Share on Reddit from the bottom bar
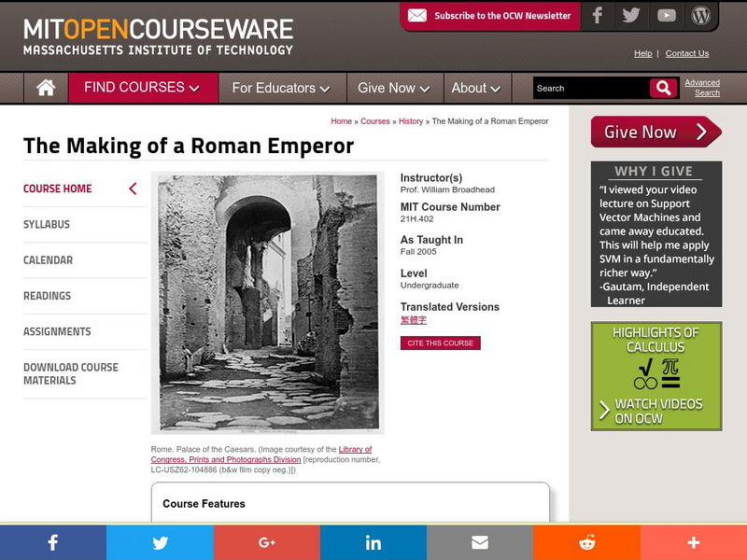The height and width of the screenshot is (560, 747). pos(587,542)
